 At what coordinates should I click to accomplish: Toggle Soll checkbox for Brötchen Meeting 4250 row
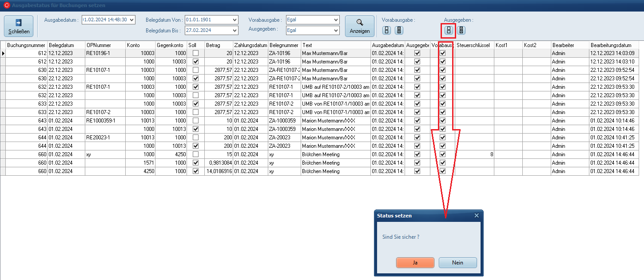195,171
